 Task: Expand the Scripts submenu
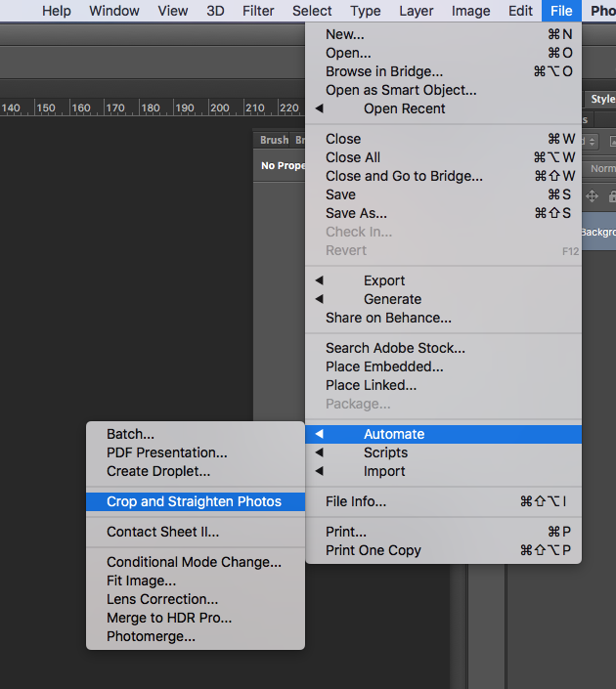[385, 452]
